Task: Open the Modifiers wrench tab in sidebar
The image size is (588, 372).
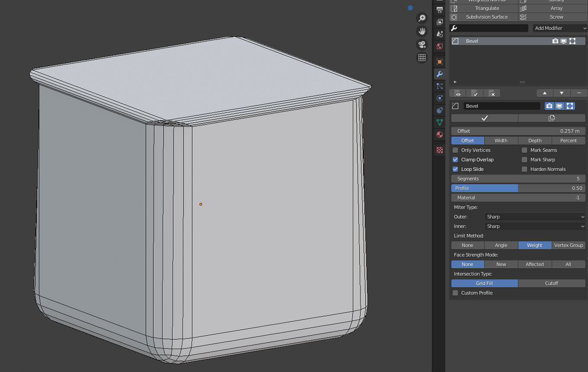Action: 440,74
